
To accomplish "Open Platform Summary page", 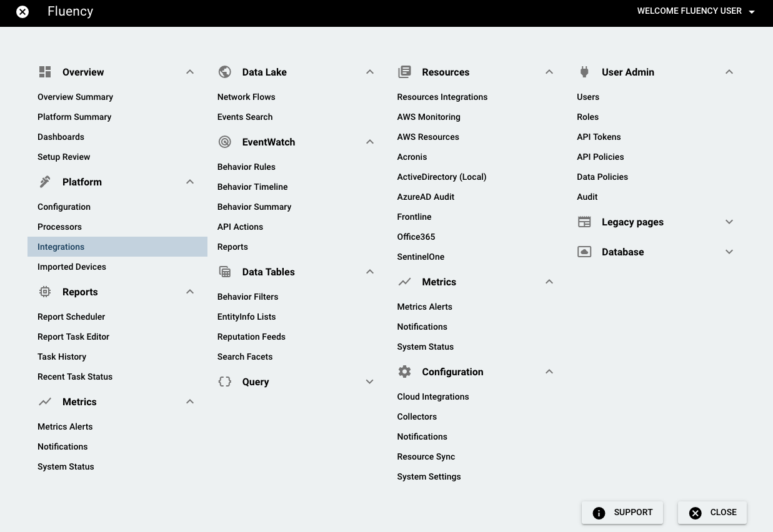I will (x=74, y=117).
